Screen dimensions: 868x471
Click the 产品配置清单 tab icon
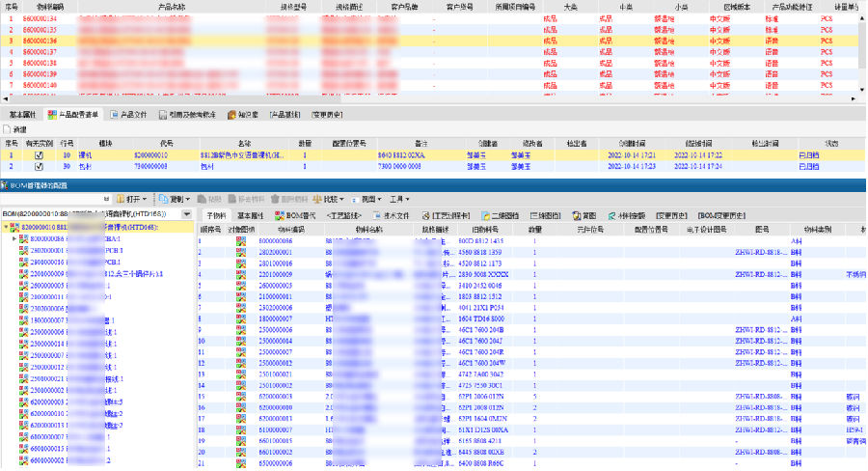click(51, 114)
